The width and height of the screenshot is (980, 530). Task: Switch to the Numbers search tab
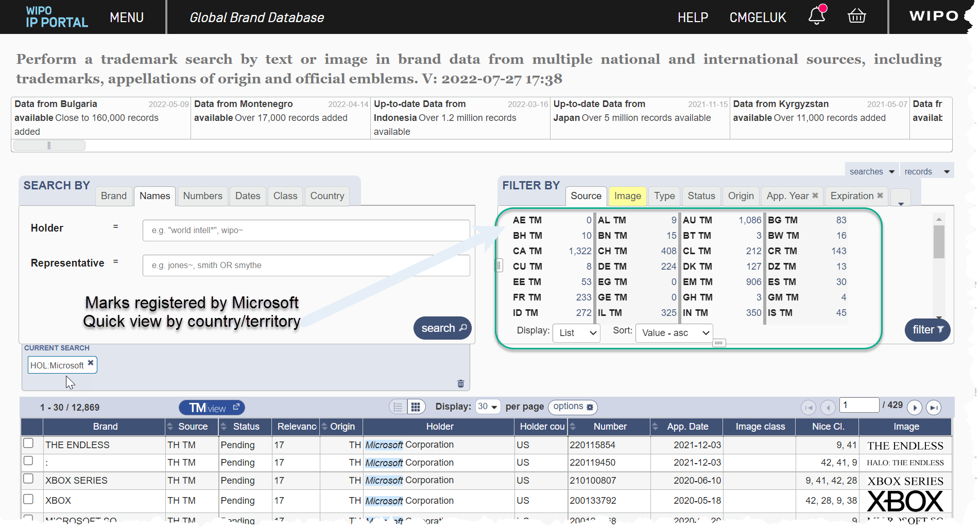pos(202,196)
